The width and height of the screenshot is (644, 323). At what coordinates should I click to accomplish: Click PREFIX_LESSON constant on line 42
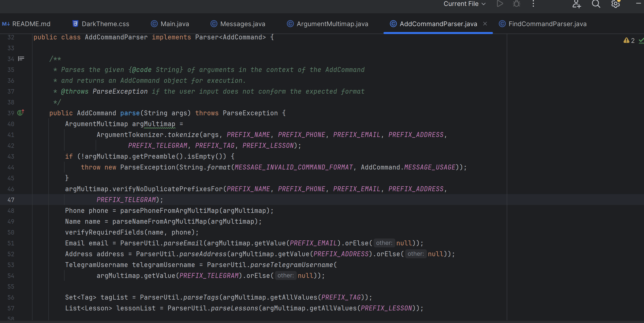[x=268, y=146]
